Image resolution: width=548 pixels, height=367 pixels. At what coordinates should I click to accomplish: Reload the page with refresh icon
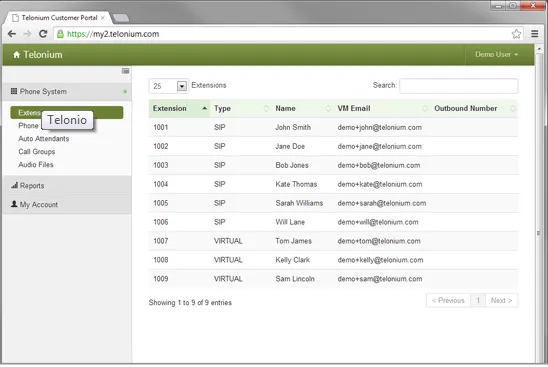(x=43, y=34)
